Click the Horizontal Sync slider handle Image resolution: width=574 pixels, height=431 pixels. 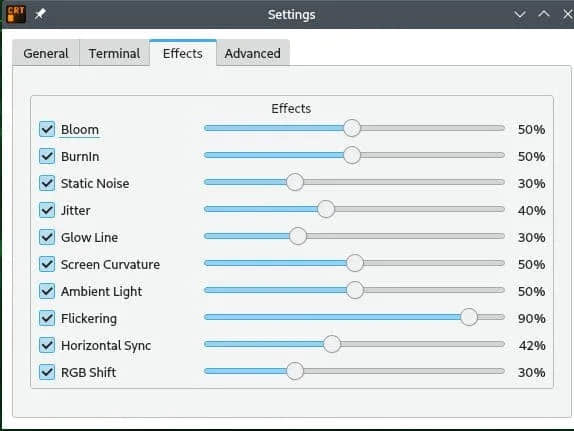(332, 344)
